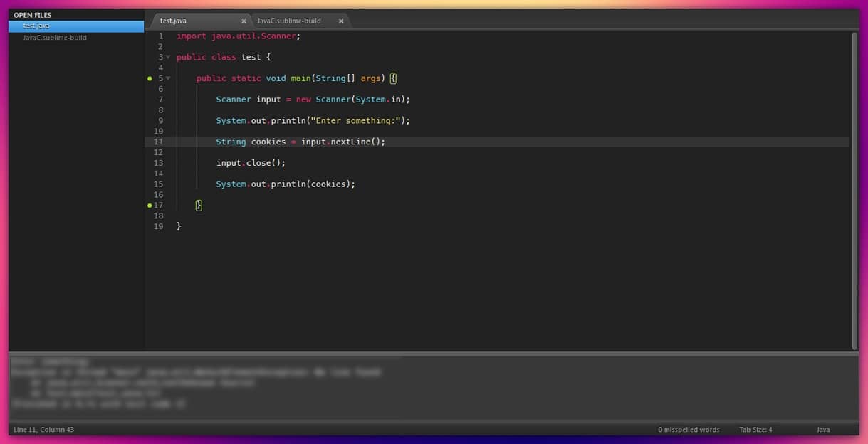The image size is (868, 444).
Task: Collapse the class test fold arrow on line 3
Action: coord(168,57)
